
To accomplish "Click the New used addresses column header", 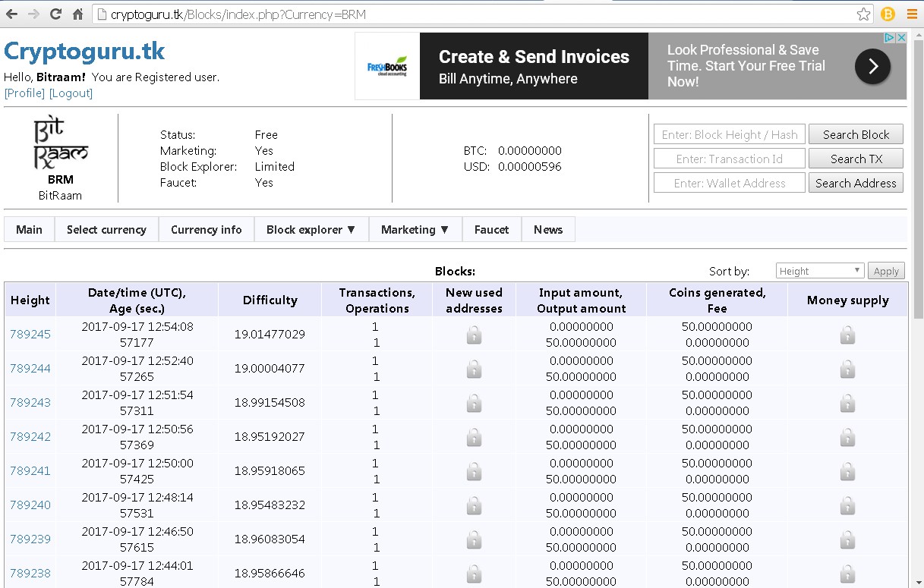I will click(x=474, y=300).
